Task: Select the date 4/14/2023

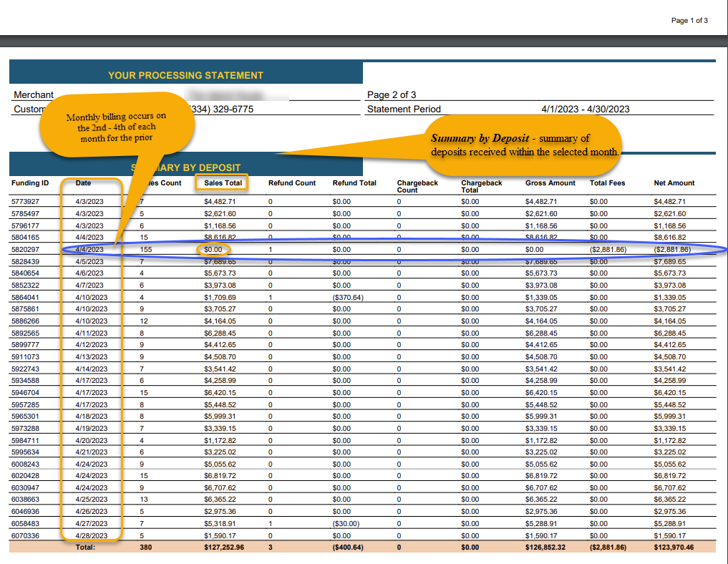Action: tap(92, 369)
